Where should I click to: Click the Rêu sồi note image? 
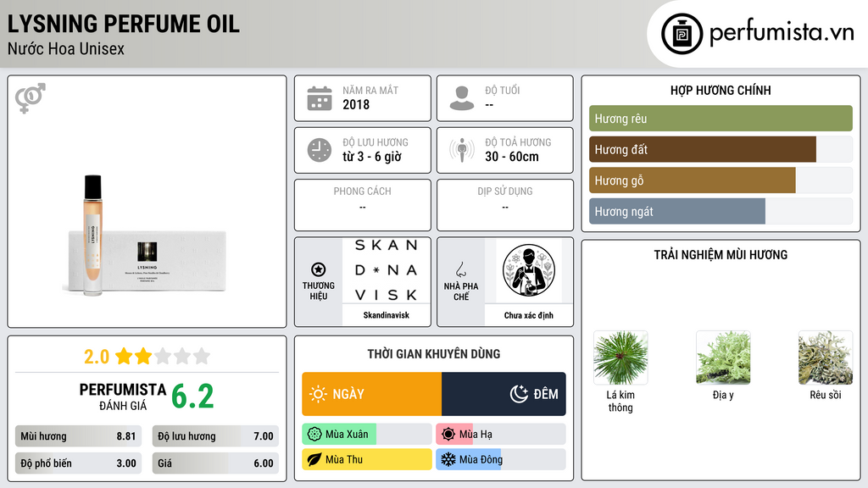[826, 358]
